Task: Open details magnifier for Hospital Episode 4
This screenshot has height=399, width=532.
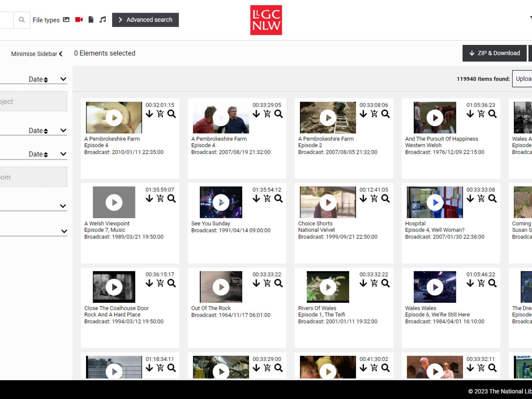Action: point(492,198)
